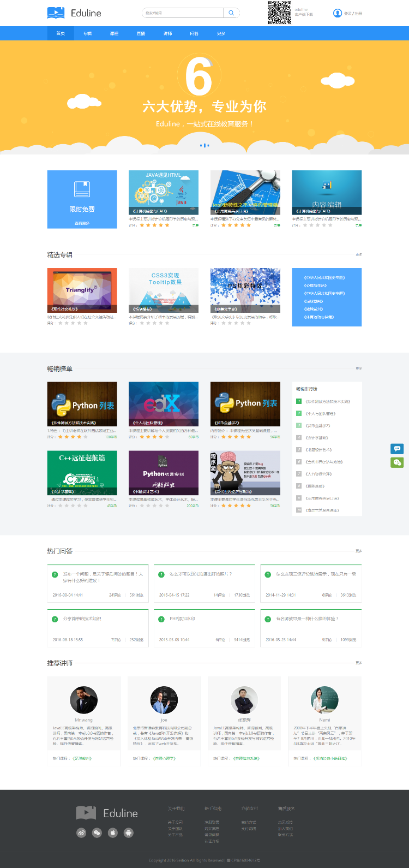409x868 pixels.
Task: Click the Weibo icon in the footer
Action: (81, 833)
